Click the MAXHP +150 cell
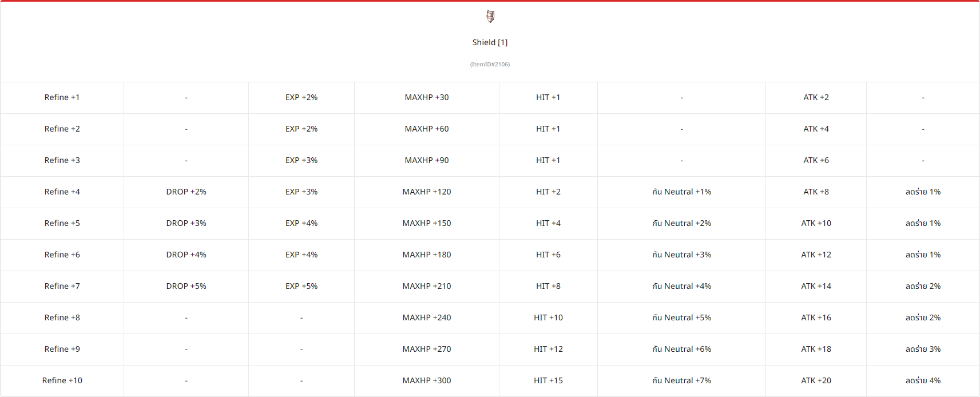Screen dimensions: 980x397 427,223
